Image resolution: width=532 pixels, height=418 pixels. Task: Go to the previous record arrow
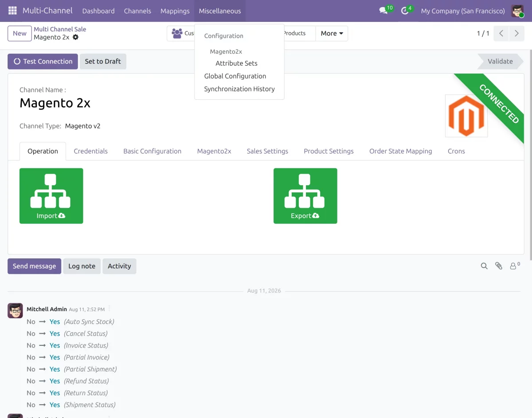[501, 33]
